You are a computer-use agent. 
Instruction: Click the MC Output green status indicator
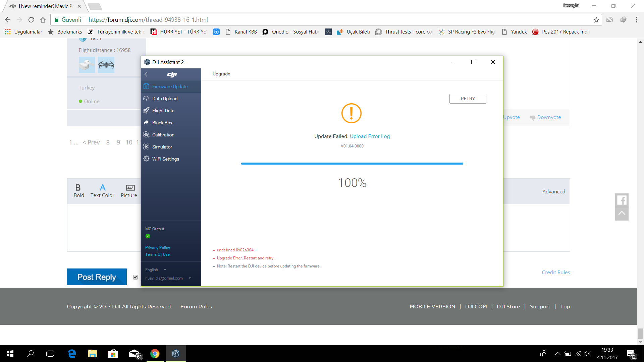(x=148, y=236)
